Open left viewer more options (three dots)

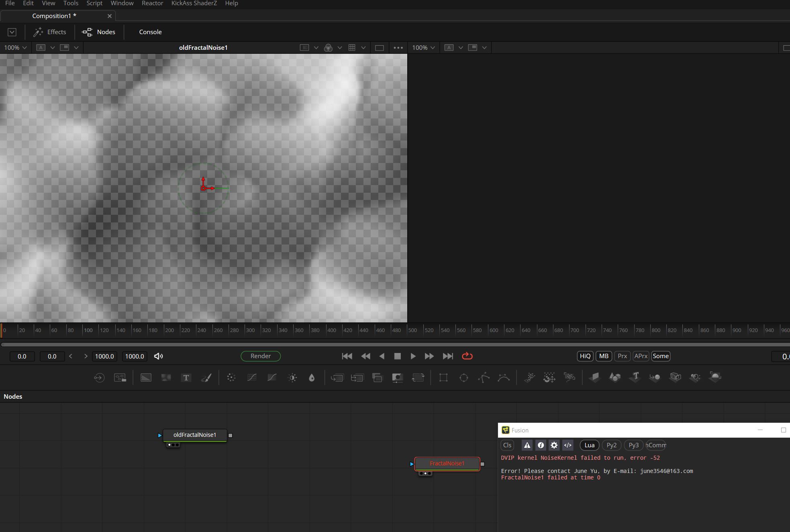[398, 48]
